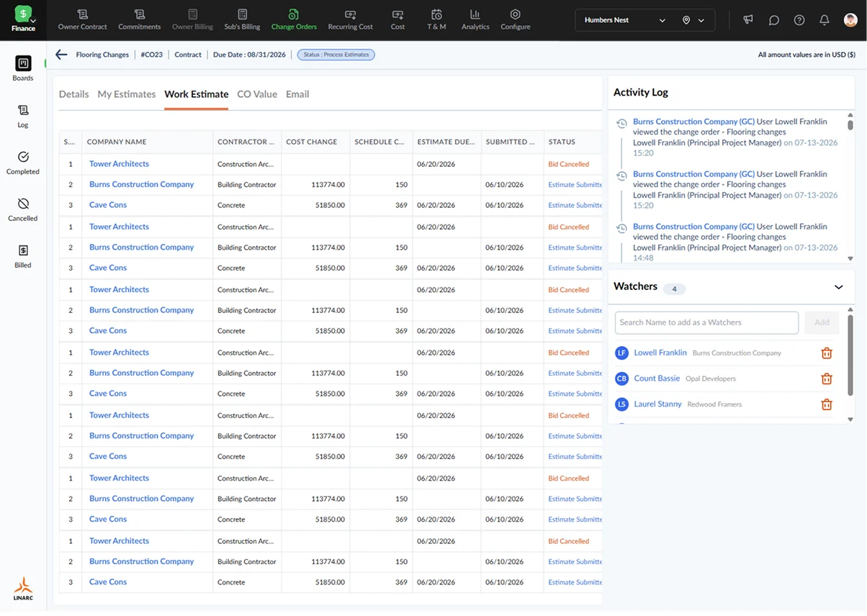
Task: Click Flooring Changes breadcrumb title
Action: 102,55
